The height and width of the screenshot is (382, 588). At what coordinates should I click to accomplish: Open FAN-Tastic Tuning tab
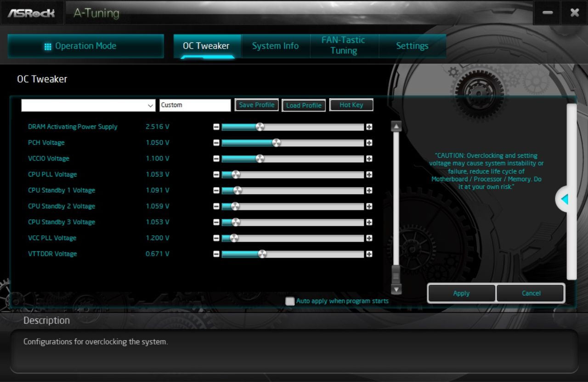pos(344,46)
